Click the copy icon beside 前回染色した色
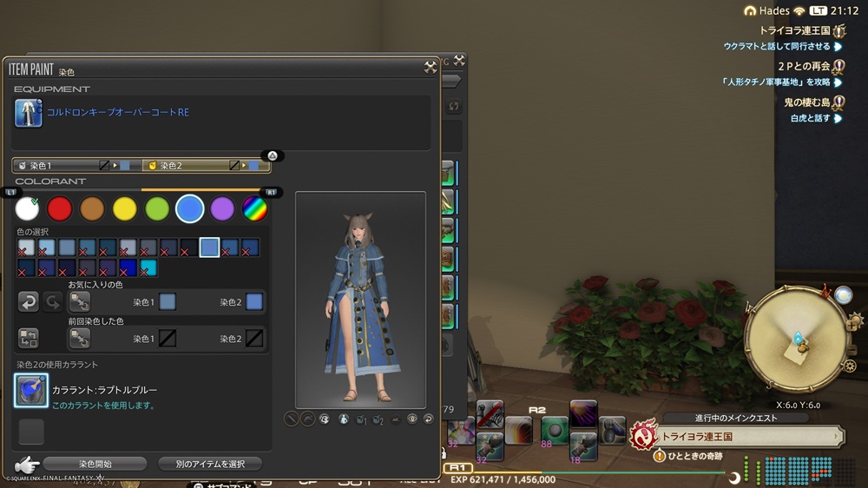This screenshot has height=488, width=868. pyautogui.click(x=80, y=339)
